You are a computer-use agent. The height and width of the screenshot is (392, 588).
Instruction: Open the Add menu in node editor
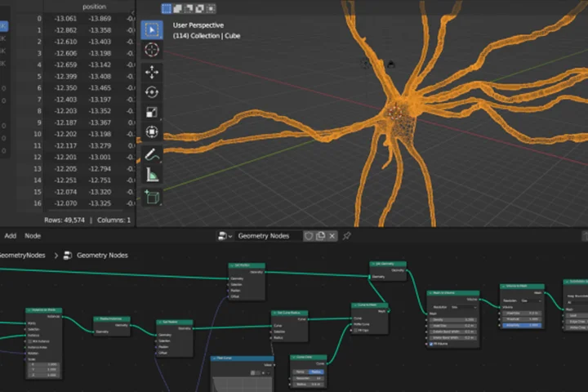tap(10, 236)
